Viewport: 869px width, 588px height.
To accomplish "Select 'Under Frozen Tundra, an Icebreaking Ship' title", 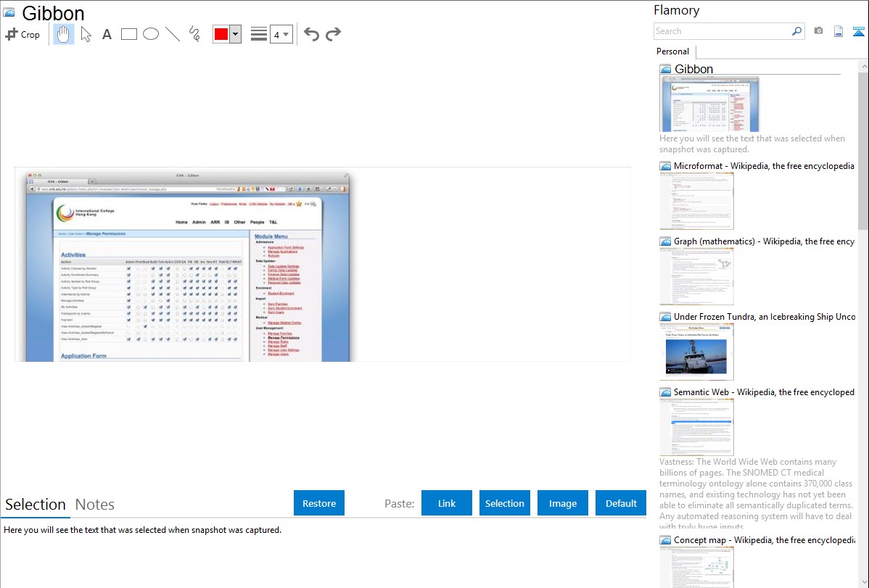I will (765, 317).
